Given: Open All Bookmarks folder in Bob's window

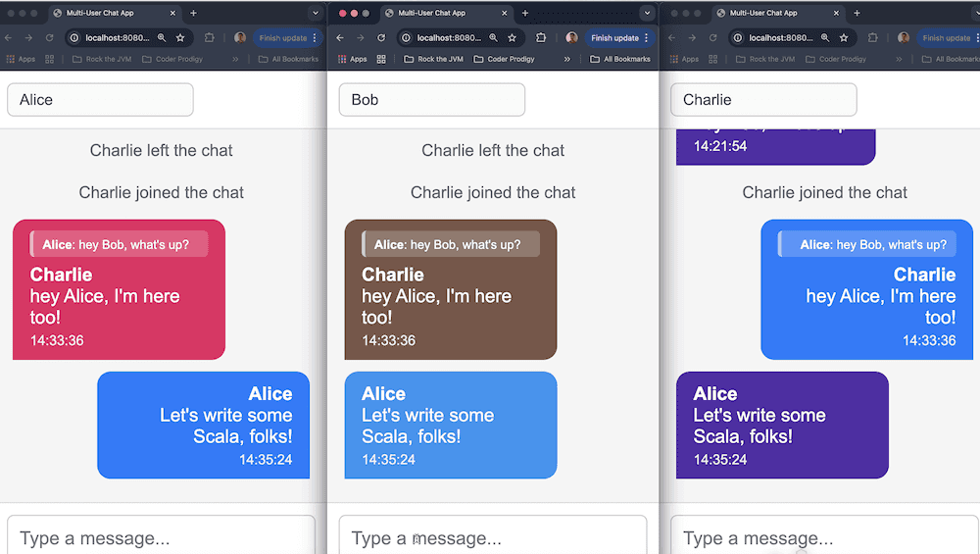Looking at the screenshot, I should click(620, 59).
